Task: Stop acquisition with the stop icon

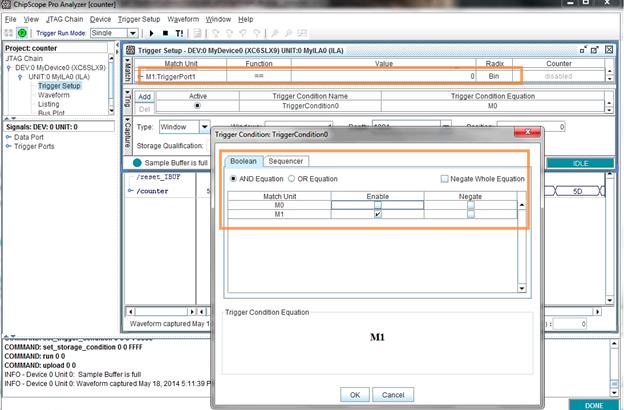Action: [x=166, y=33]
